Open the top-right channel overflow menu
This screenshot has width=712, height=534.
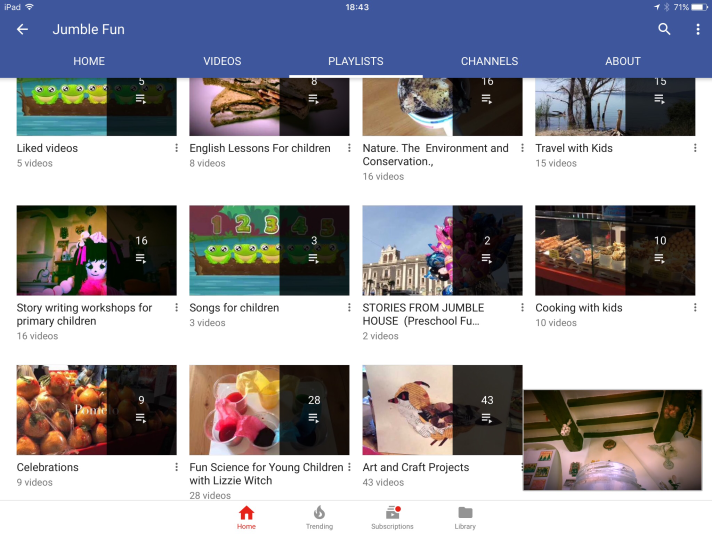[x=697, y=29]
